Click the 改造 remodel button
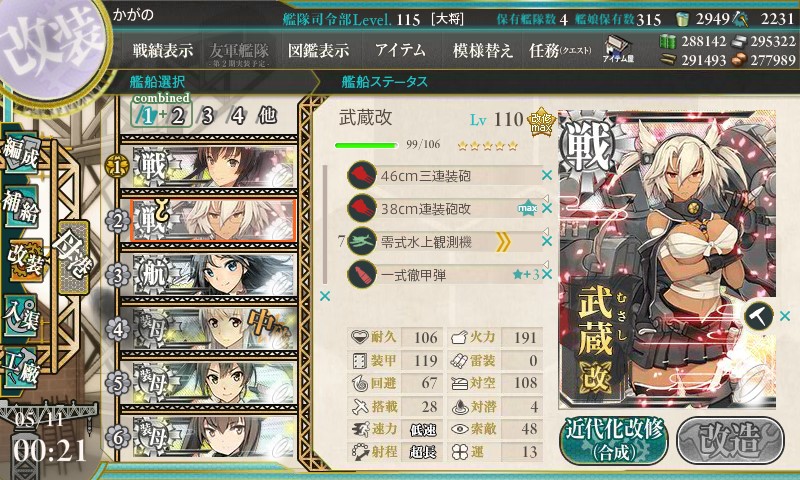This screenshot has width=800, height=480. tap(730, 440)
